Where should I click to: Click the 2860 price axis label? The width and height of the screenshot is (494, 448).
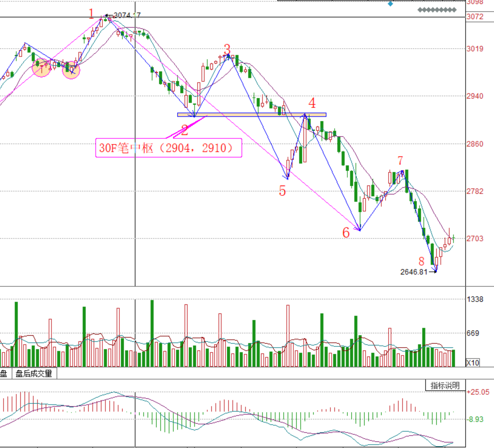click(475, 144)
